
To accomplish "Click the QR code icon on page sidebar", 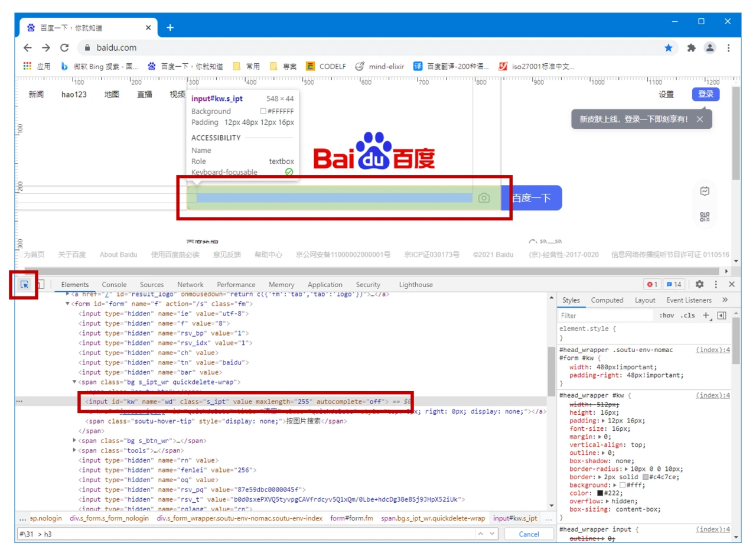I will pos(705,217).
